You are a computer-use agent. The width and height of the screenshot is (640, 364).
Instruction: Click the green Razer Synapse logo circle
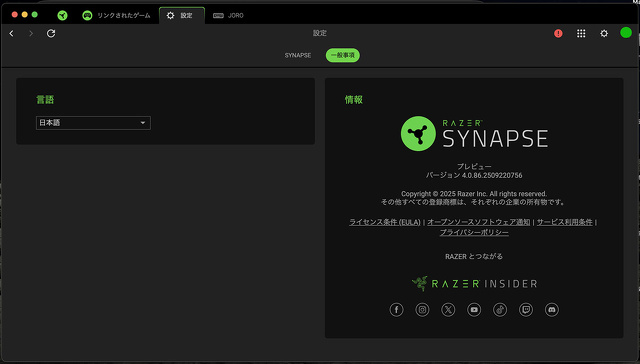418,133
